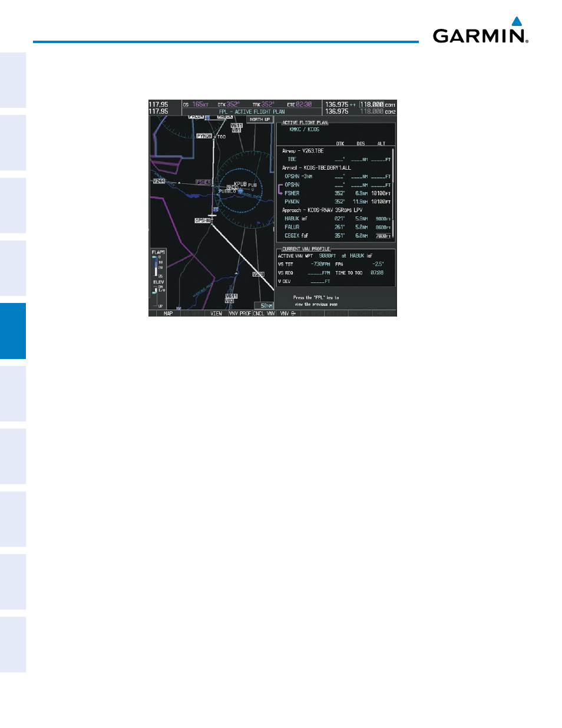The height and width of the screenshot is (728, 562).
Task: Select the VIEW softkey
Action: coord(216,314)
